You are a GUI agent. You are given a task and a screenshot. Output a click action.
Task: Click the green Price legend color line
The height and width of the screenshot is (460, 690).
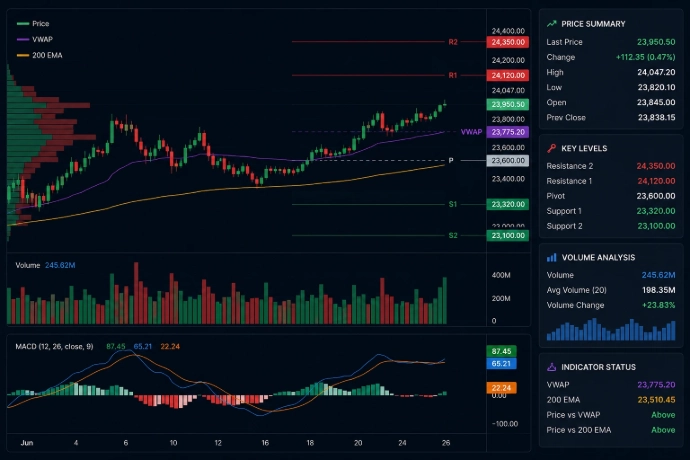point(23,24)
